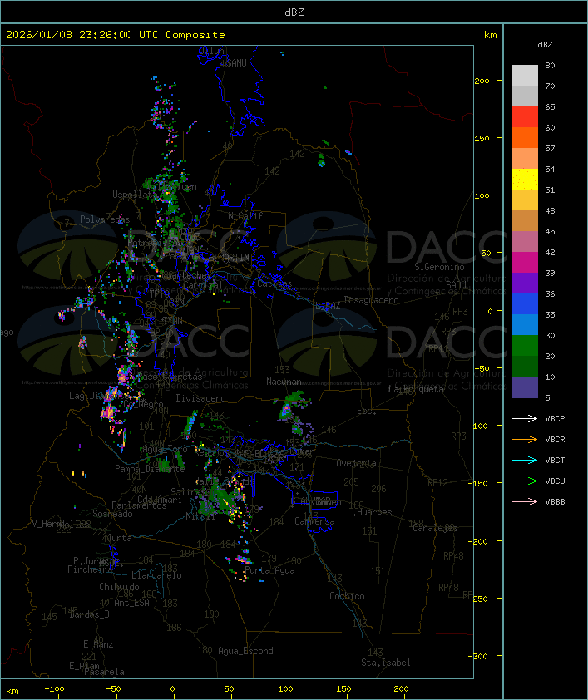Click the slate-purple 5–10 dBZ swatch
Image resolution: width=588 pixels, height=700 pixels.
click(x=525, y=387)
